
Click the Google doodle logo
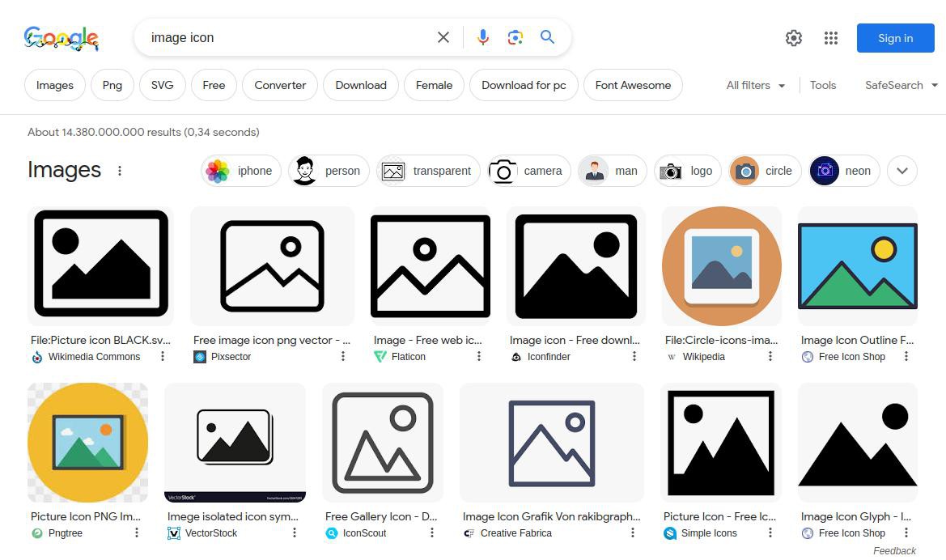(62, 38)
